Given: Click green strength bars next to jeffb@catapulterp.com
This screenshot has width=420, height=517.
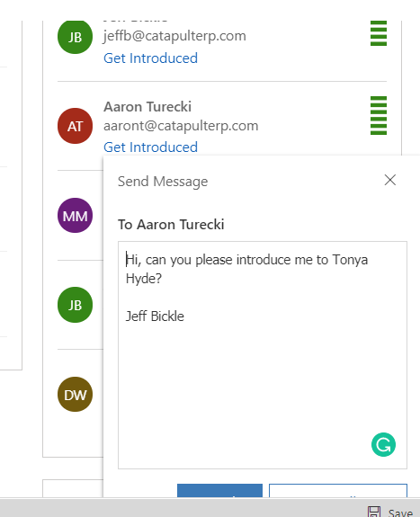Looking at the screenshot, I should (x=379, y=33).
